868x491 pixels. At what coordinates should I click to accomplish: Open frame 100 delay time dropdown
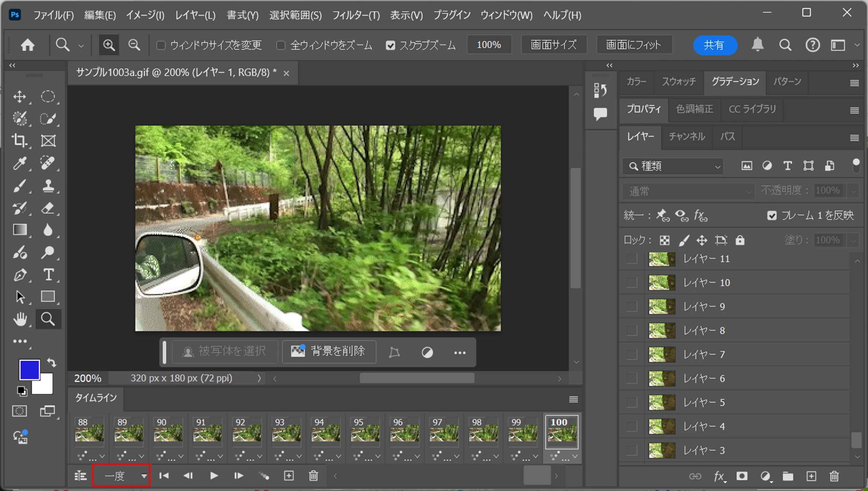click(575, 456)
